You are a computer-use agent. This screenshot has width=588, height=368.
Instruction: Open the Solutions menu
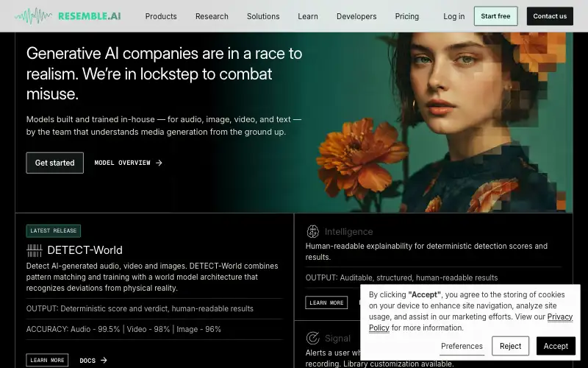point(263,16)
